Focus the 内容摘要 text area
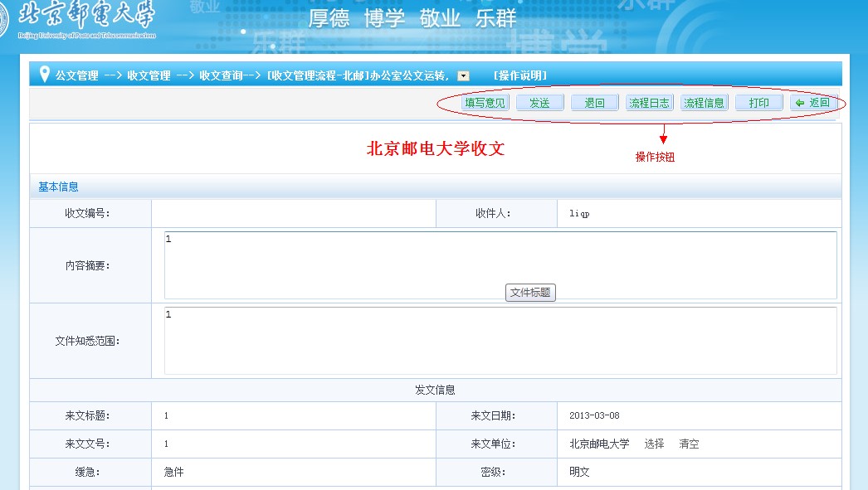 click(500, 265)
